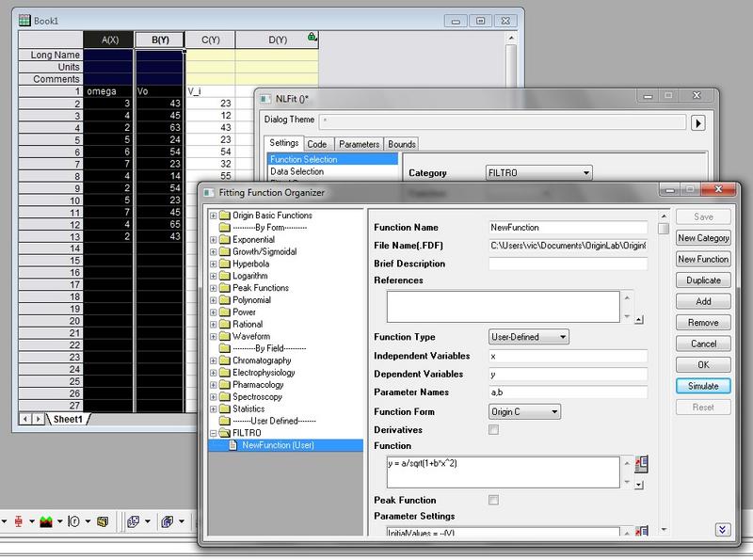This screenshot has width=753, height=560.
Task: Click the green-red area plot toolbar icon
Action: click(x=45, y=520)
